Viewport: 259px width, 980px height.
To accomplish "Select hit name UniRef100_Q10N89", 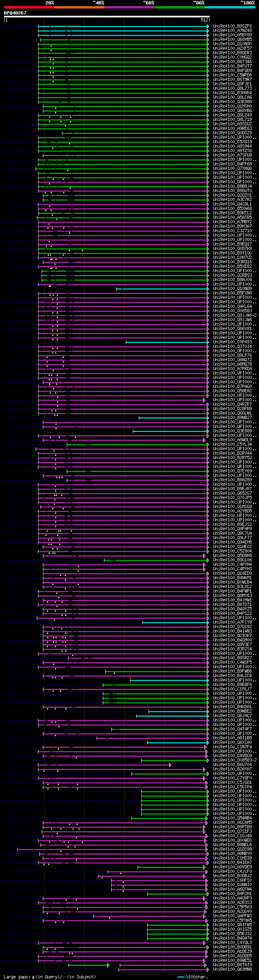I will click(232, 289).
